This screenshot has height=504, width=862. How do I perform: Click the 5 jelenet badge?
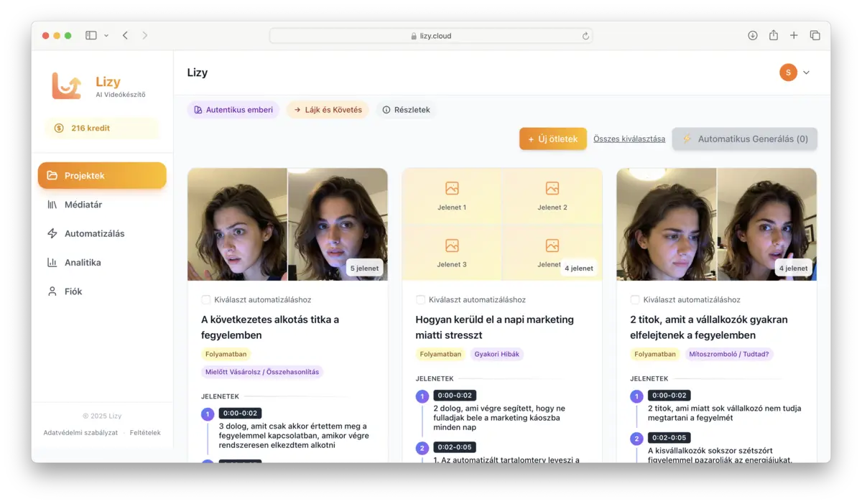click(364, 269)
